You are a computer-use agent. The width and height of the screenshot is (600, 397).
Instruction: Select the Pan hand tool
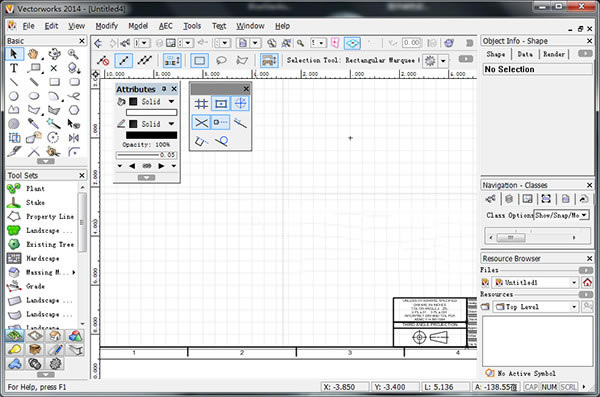pyautogui.click(x=33, y=54)
